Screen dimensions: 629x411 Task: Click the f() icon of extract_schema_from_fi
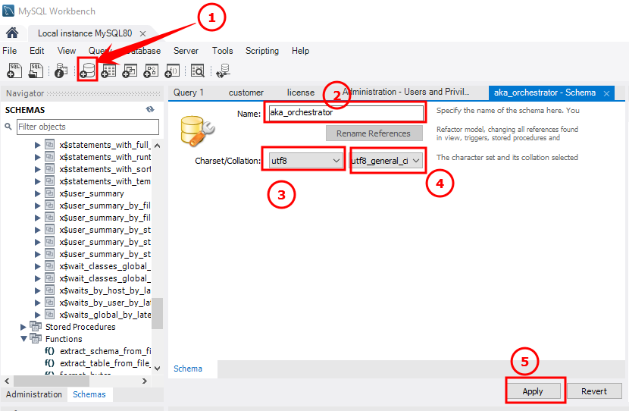coord(50,351)
